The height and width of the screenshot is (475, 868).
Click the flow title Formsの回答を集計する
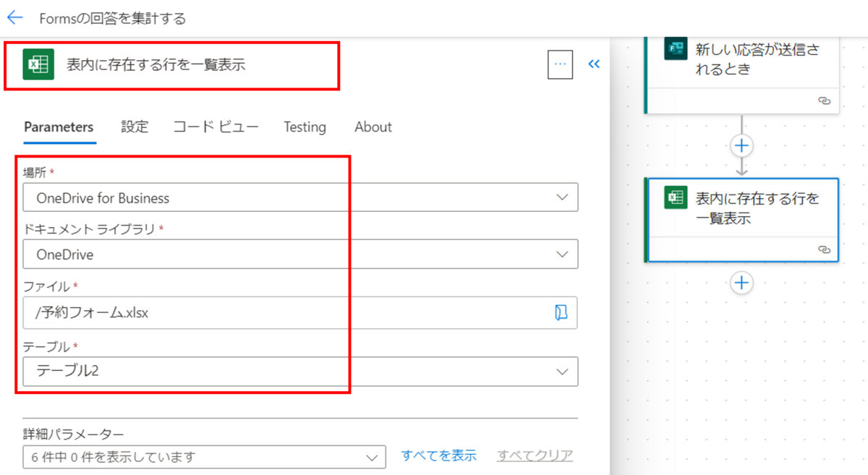coord(113,18)
